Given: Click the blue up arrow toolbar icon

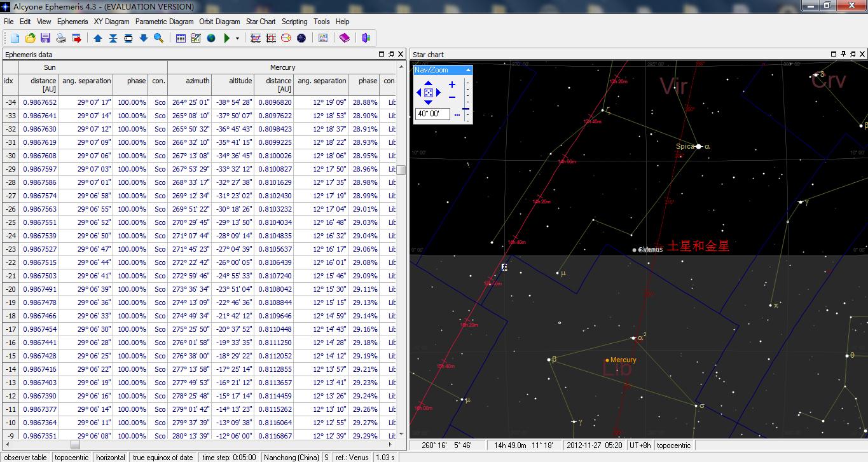Looking at the screenshot, I should [98, 38].
